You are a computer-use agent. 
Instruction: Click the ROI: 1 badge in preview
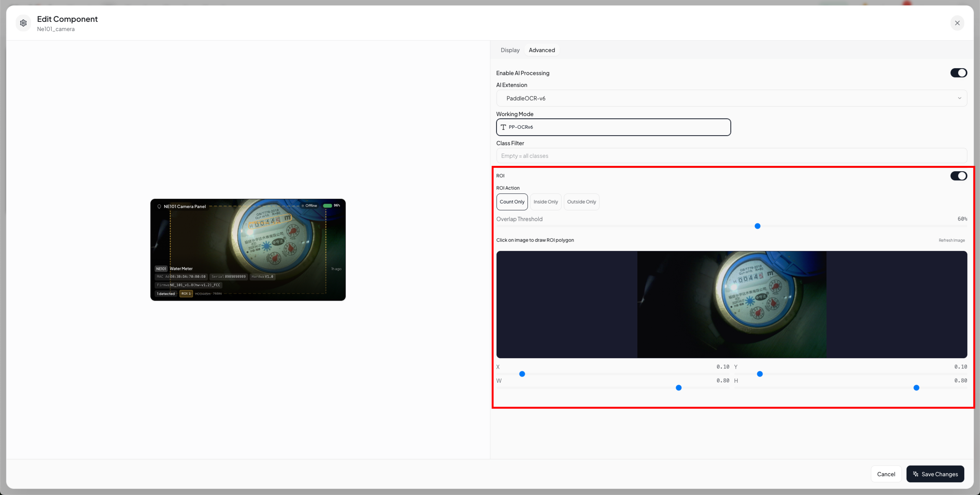click(186, 294)
